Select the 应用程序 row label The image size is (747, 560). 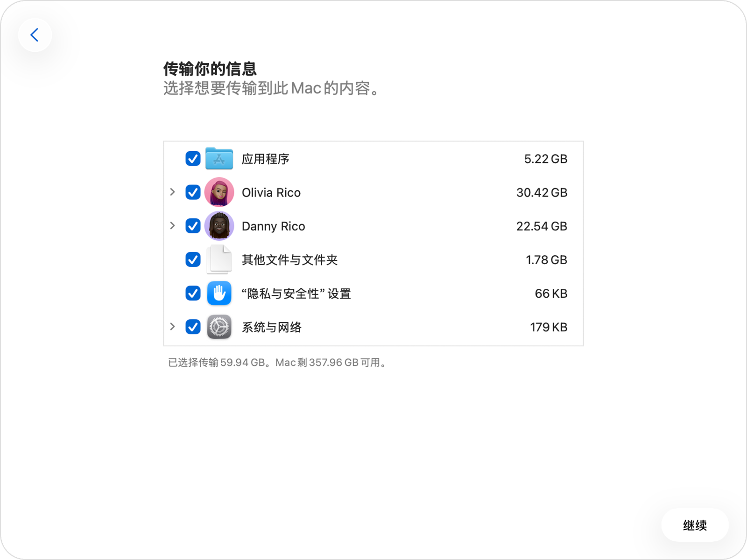click(x=265, y=159)
